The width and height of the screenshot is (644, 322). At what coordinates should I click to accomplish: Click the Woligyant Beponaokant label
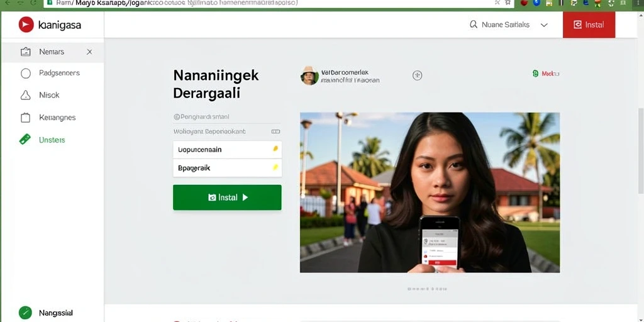209,132
